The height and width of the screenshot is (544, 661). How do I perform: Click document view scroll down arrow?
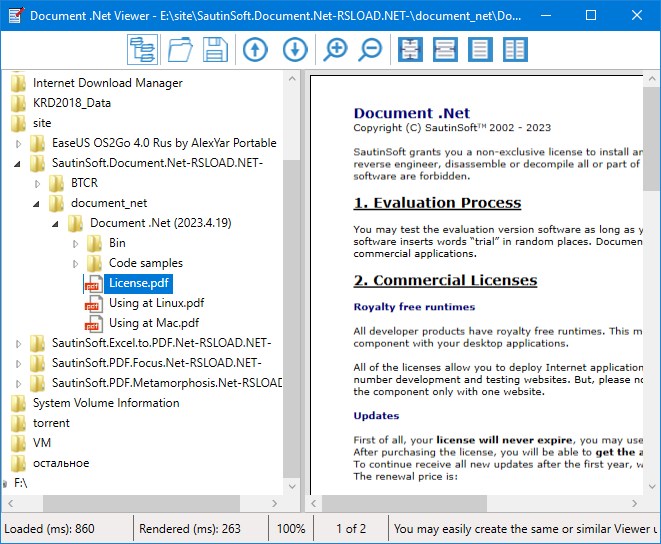pyautogui.click(x=652, y=486)
